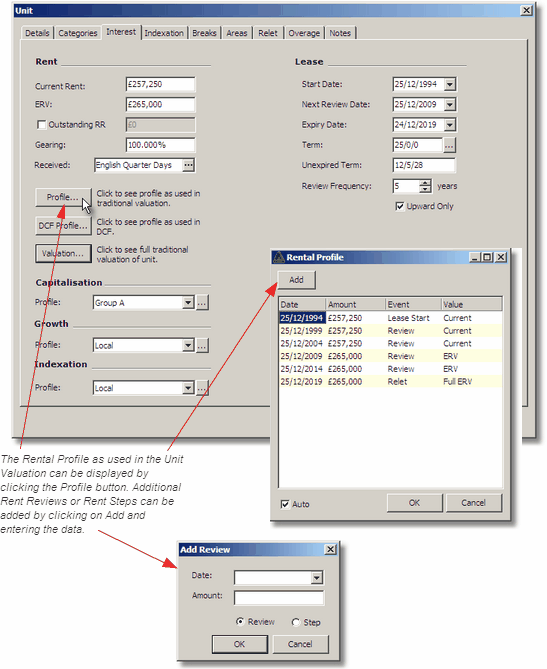Click OK in Rental Profile window
This screenshot has height=669, width=547.
[x=415, y=503]
